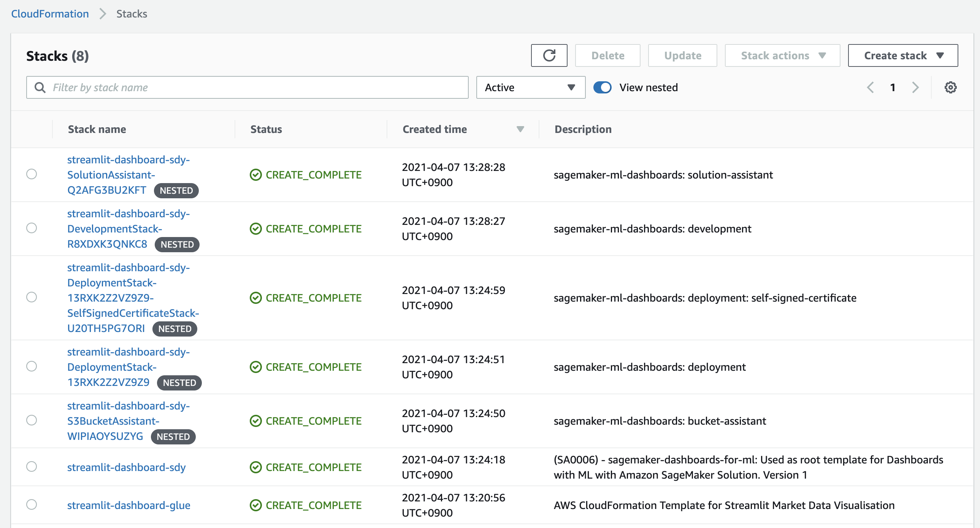
Task: Select the streamlit-dashboard-sdy stack radio button
Action: click(32, 466)
